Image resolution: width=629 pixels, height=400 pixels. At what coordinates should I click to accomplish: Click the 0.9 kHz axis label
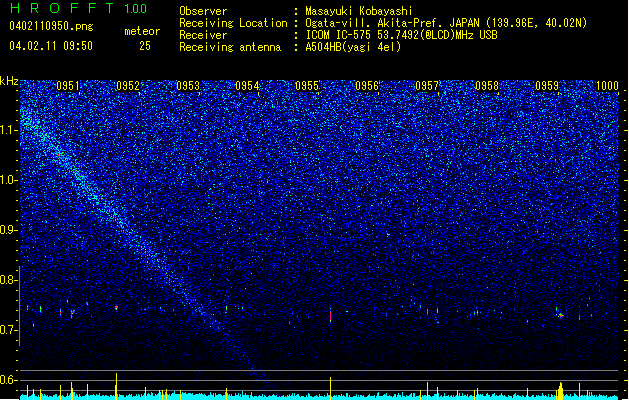9,230
